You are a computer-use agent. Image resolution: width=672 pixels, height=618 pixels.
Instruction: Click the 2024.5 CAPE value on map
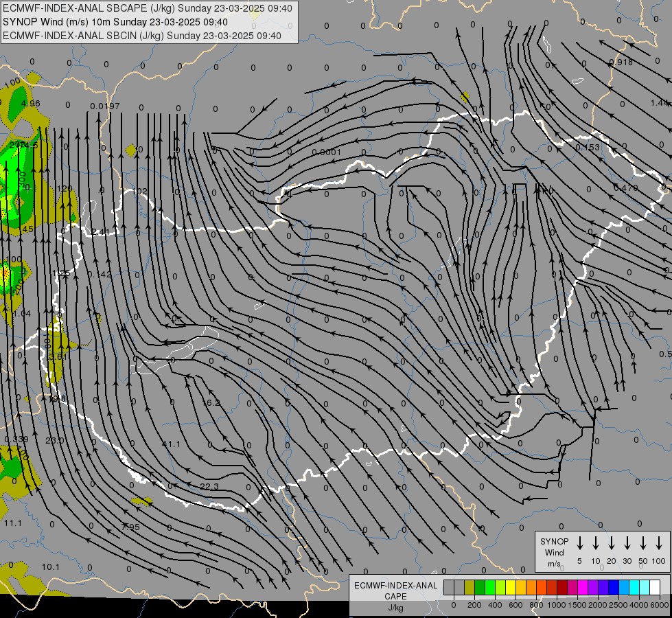pyautogui.click(x=24, y=145)
